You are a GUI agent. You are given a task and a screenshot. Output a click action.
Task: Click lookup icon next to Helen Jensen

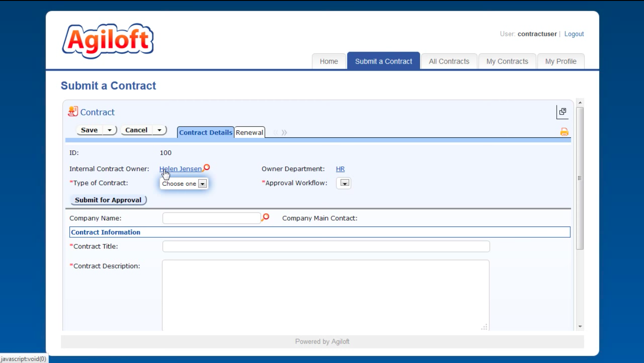[x=206, y=168]
